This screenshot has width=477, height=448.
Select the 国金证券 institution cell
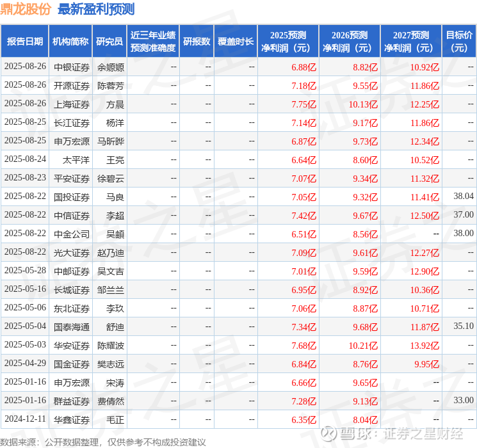[72, 364]
